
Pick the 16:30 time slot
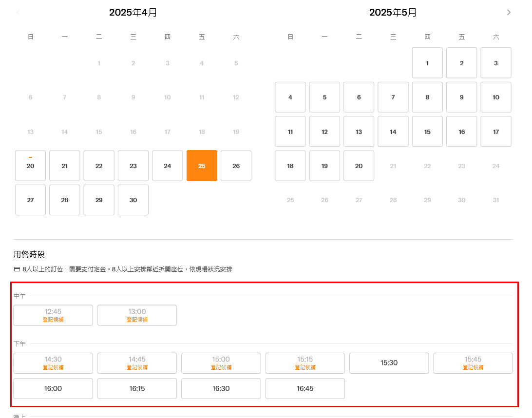(221, 388)
